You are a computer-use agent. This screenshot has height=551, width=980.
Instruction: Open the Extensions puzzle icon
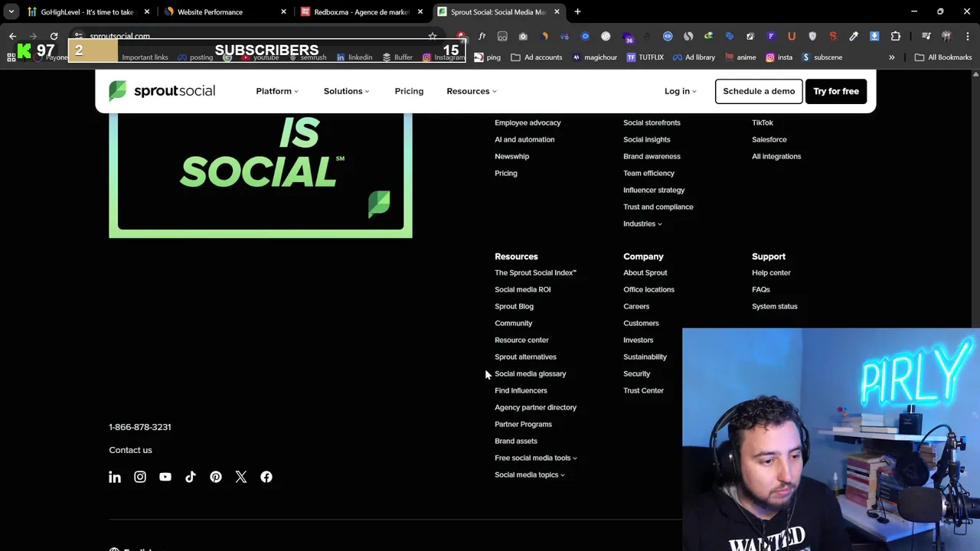[895, 36]
